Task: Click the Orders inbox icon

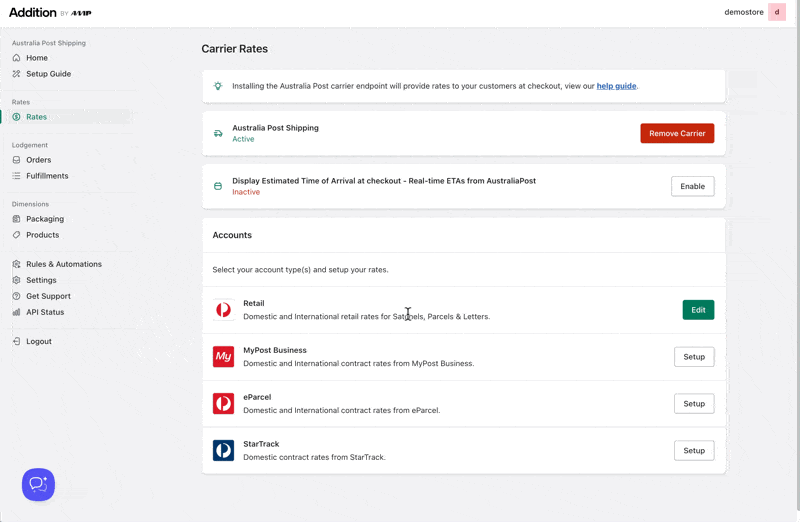Action: pyautogui.click(x=16, y=160)
